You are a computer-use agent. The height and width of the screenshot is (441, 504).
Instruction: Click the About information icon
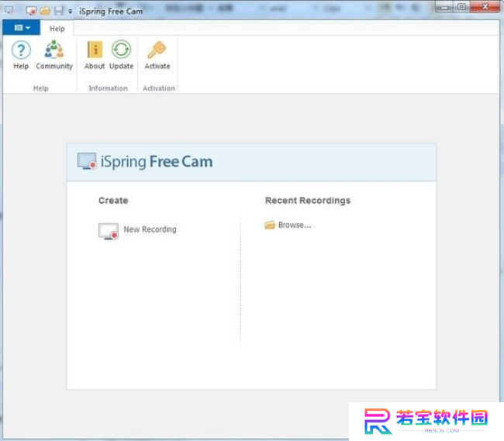coord(95,55)
